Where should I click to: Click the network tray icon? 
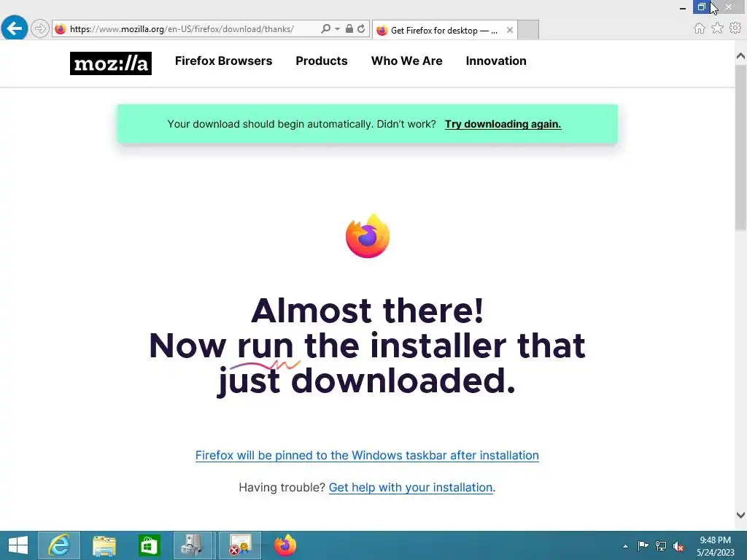point(661,546)
